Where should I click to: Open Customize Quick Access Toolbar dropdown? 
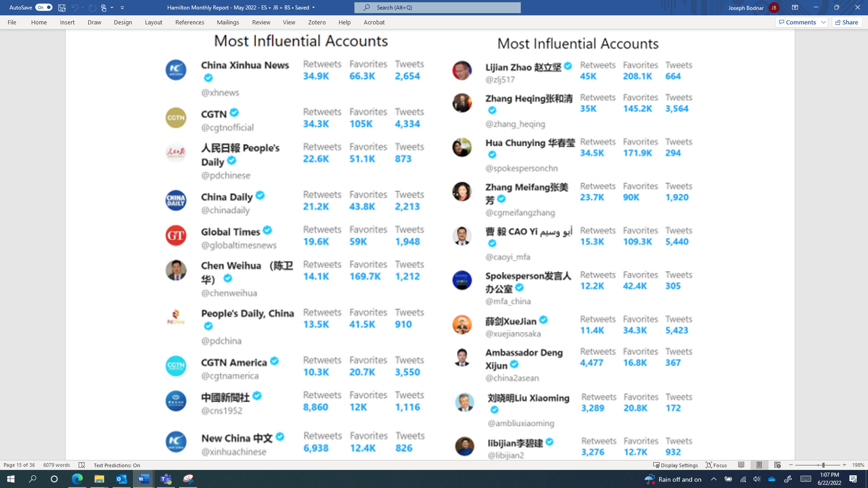[122, 7]
